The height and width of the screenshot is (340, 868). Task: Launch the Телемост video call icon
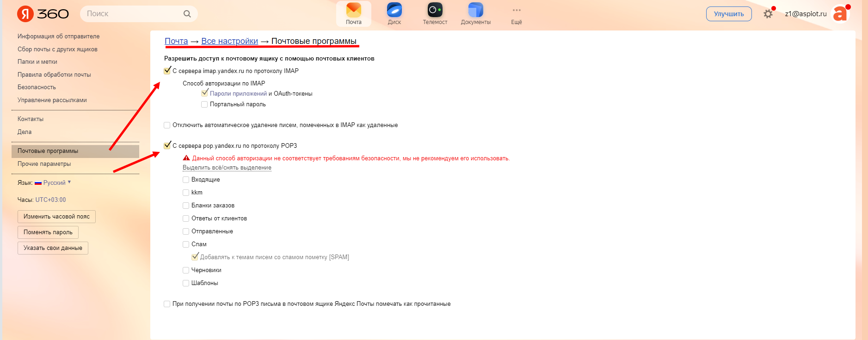click(435, 11)
